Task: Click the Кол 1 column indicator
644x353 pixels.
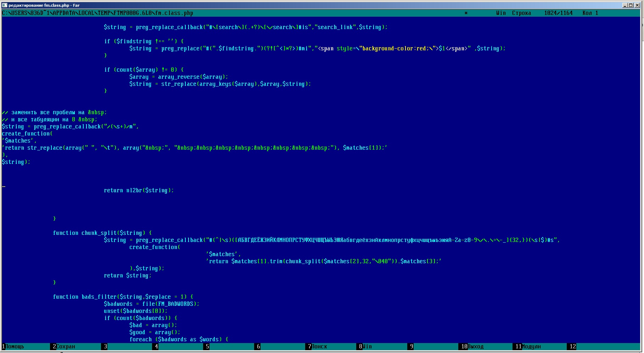Action: coord(590,13)
